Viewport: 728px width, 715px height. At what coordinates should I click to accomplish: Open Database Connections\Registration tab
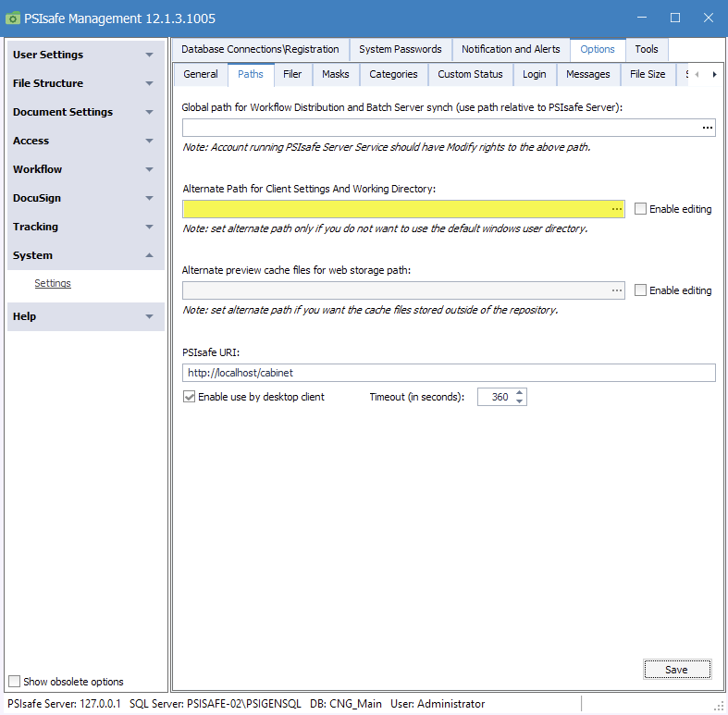(x=260, y=49)
